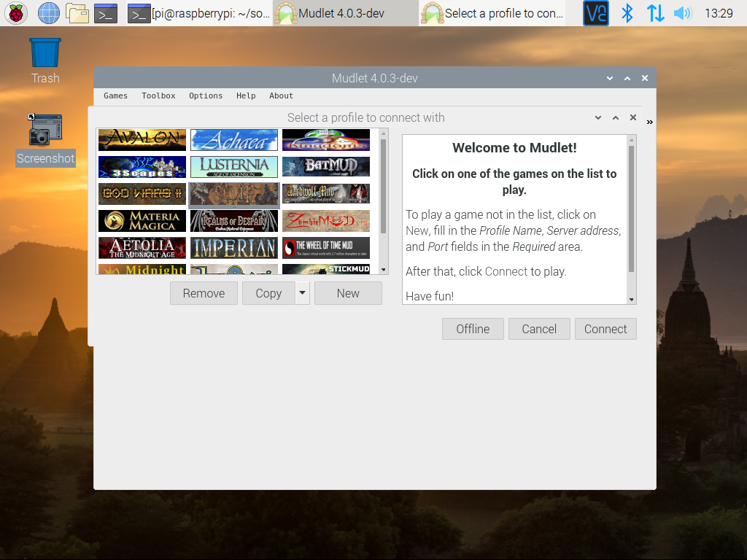Expand the Copy button dropdown arrow

(303, 293)
